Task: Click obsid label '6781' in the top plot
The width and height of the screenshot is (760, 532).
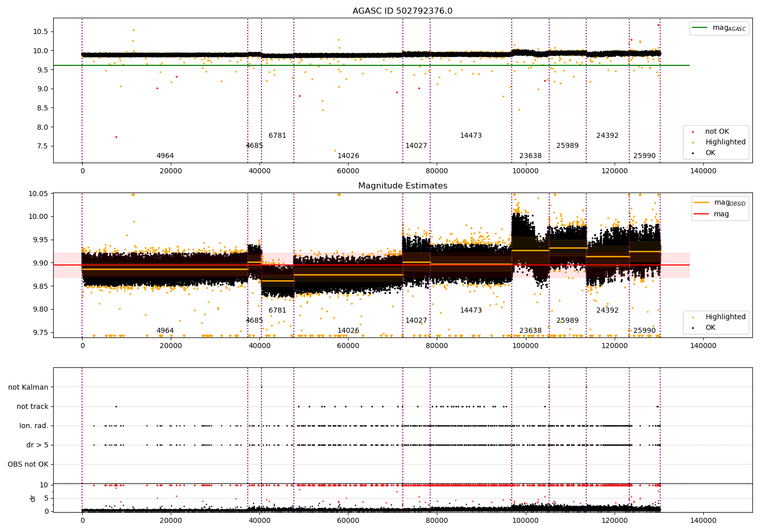Action: pyautogui.click(x=278, y=136)
